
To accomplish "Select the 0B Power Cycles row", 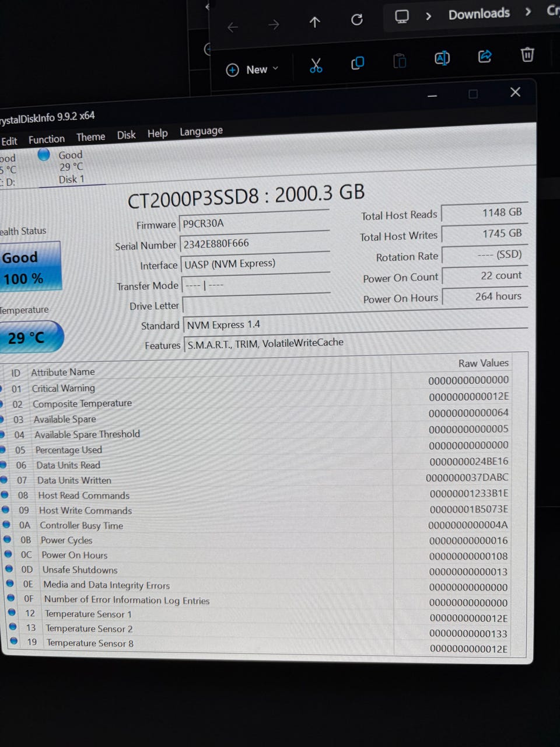I will [257, 540].
